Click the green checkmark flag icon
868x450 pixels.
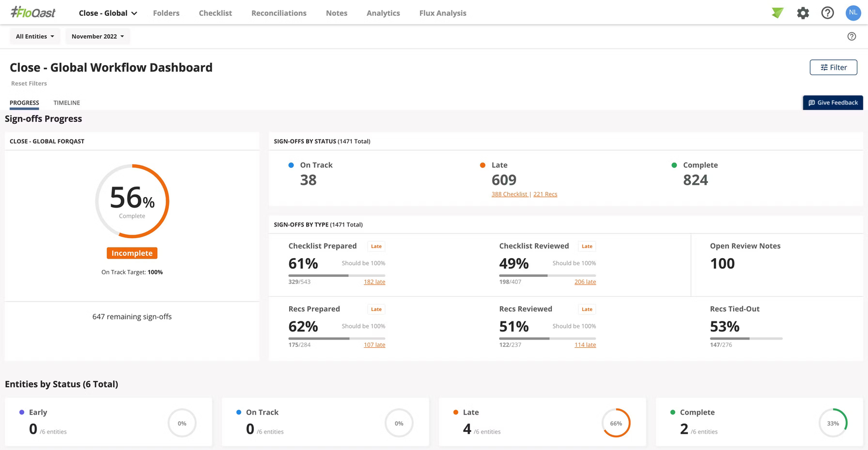click(777, 12)
